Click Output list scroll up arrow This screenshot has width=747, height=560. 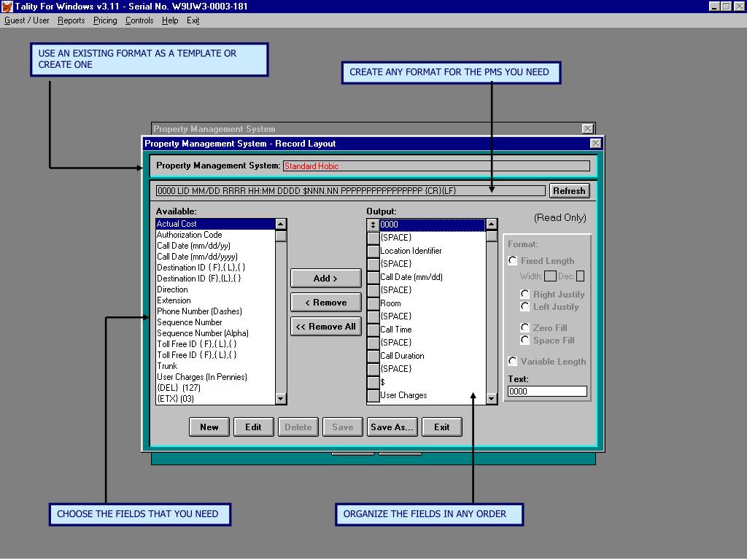point(492,225)
